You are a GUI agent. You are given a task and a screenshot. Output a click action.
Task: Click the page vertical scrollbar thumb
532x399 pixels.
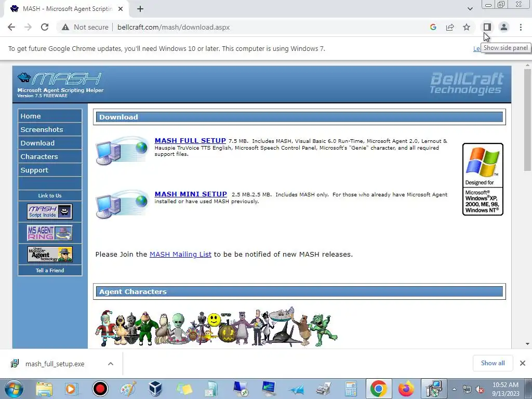pyautogui.click(x=527, y=121)
